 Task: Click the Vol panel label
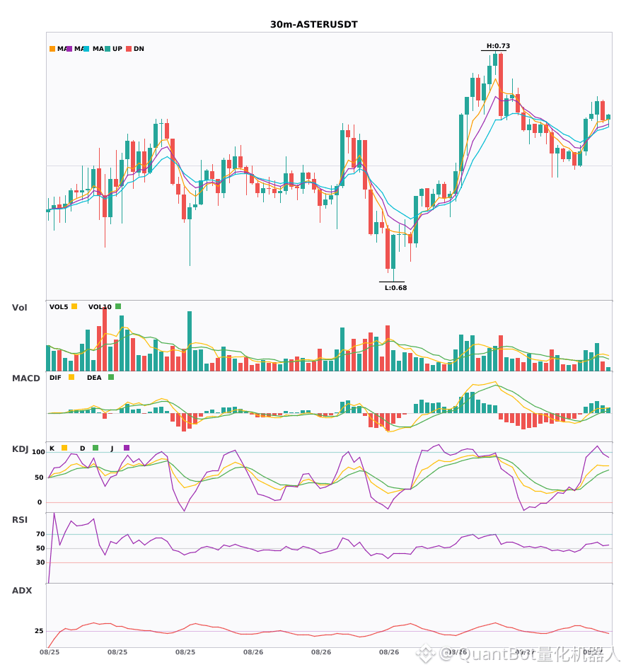[19, 307]
